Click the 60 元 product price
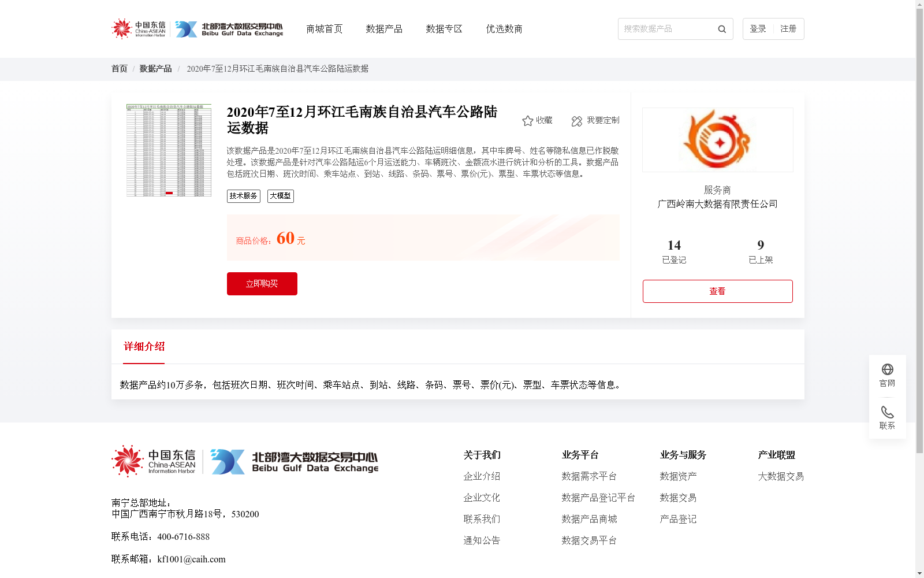Screen dimensions: 924x578 point(290,238)
